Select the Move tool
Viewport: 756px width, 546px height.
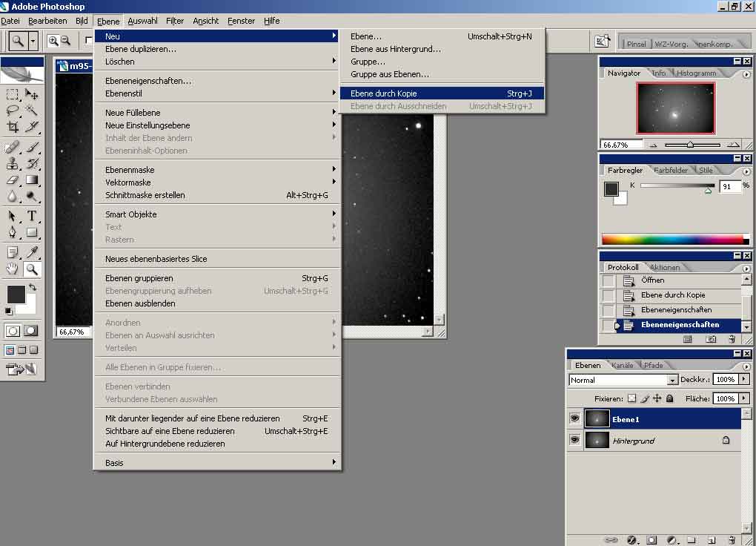click(x=32, y=94)
